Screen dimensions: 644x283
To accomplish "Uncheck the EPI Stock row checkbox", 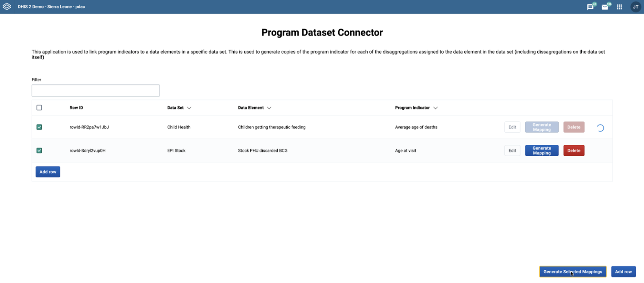I will (39, 150).
